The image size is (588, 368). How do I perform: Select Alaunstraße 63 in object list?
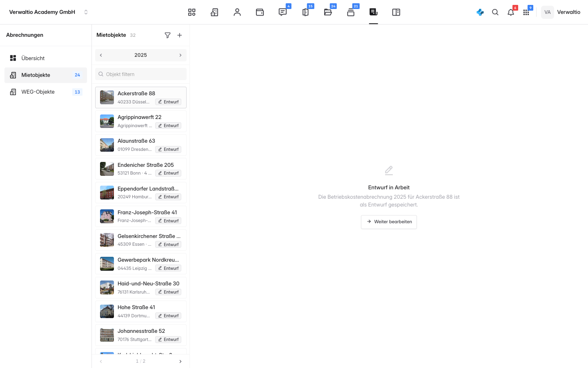click(x=141, y=145)
